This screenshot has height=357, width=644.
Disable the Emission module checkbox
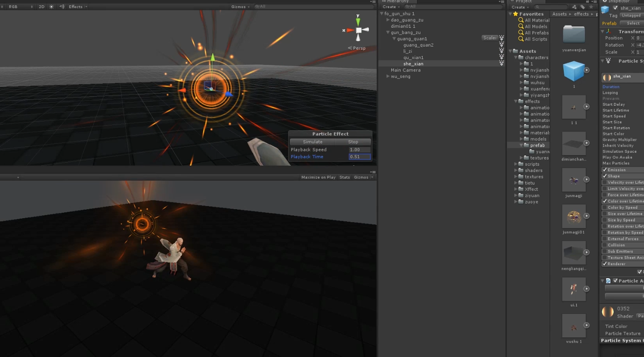605,170
